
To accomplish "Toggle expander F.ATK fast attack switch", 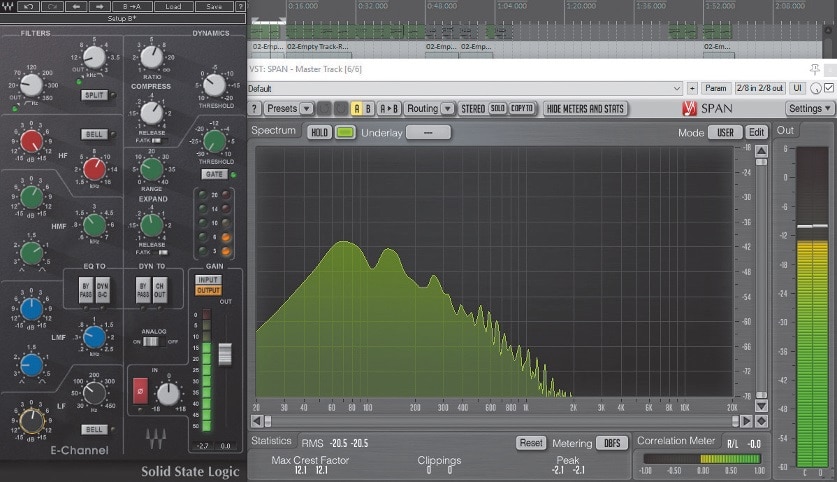I will [162, 252].
